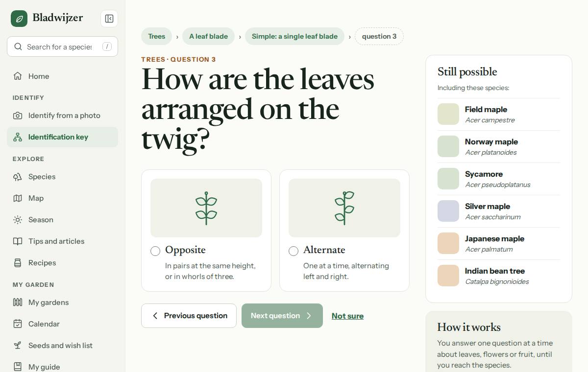Pick the Alternate leaf arrangement illustration

pos(344,208)
